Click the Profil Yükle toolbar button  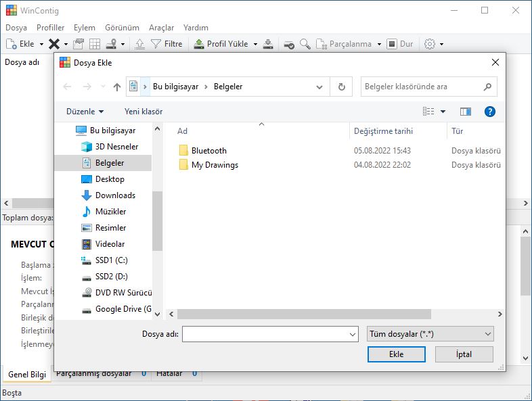221,44
